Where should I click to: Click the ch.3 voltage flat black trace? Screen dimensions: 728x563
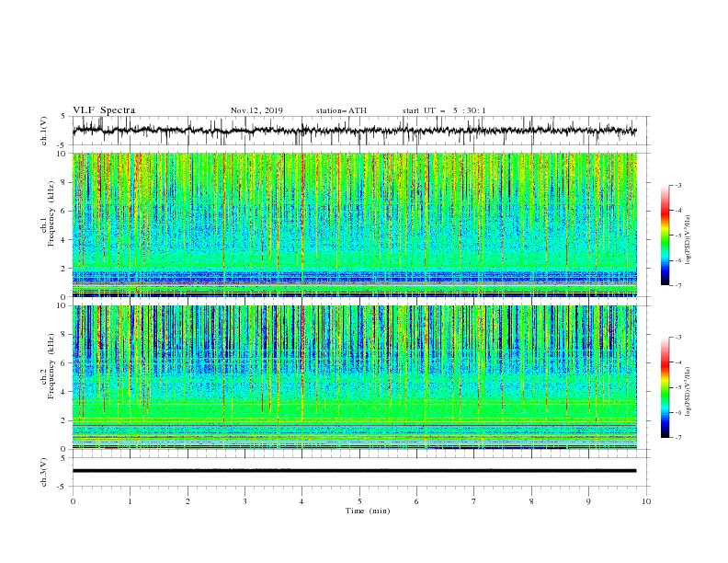(354, 471)
